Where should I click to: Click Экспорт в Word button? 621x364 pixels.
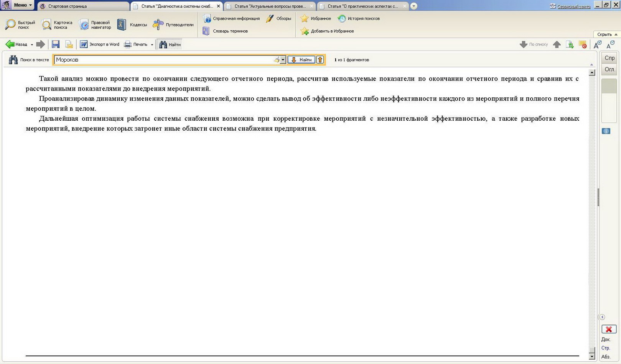tap(100, 44)
